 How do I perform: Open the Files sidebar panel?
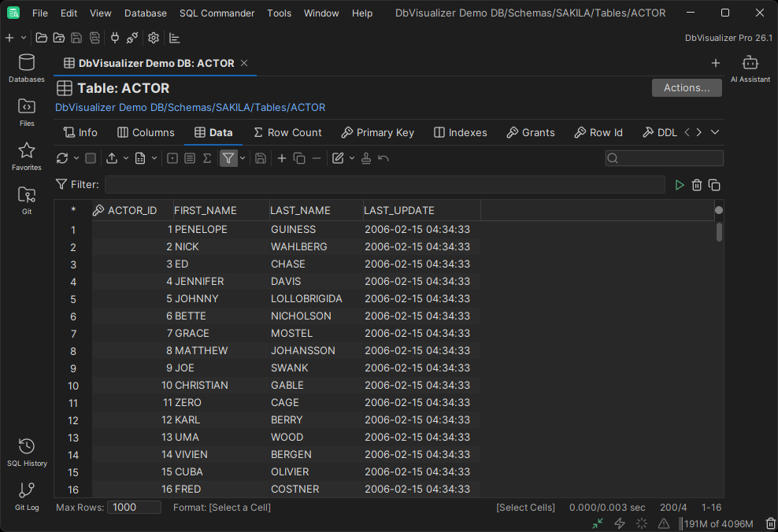[x=26, y=113]
